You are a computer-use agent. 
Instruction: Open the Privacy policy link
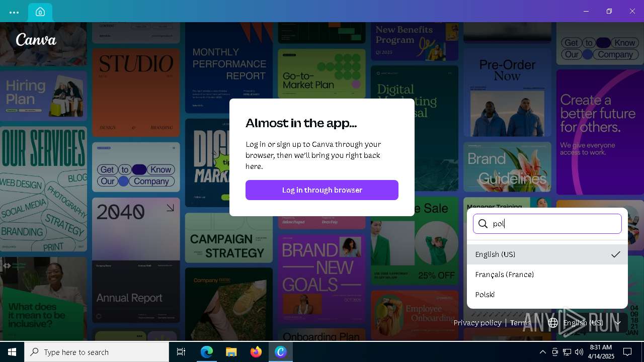[x=477, y=323]
